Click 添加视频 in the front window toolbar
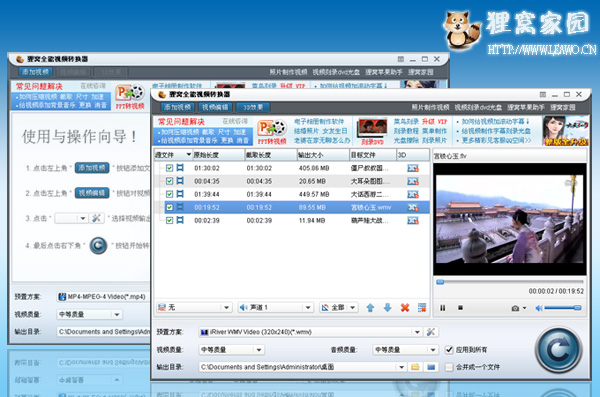Screen dimensions: 600x397 click(x=177, y=108)
